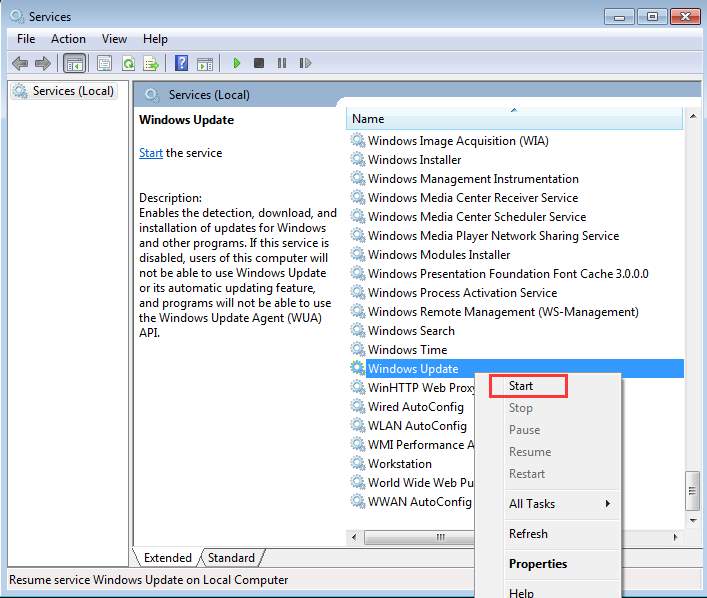Choose Properties from the context menu

538,564
